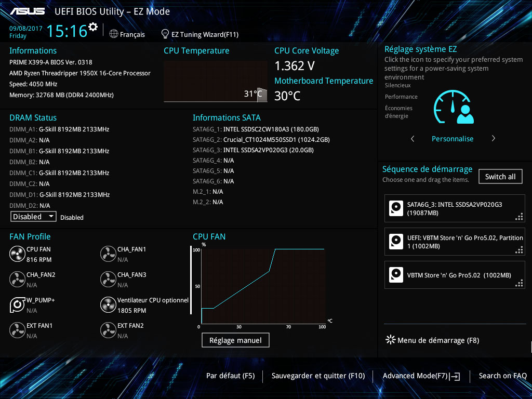Image resolution: width=532 pixels, height=399 pixels.
Task: Click the CPU FAN fan icon
Action: (x=17, y=254)
